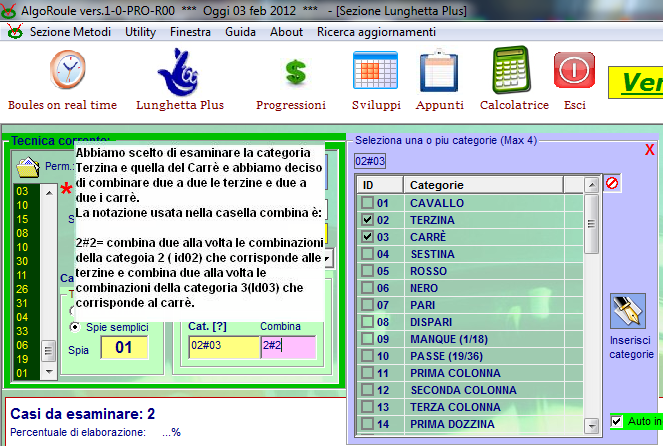Screen dimensions: 663x446
Task: Click the yellow Ver banner button
Action: point(636,82)
